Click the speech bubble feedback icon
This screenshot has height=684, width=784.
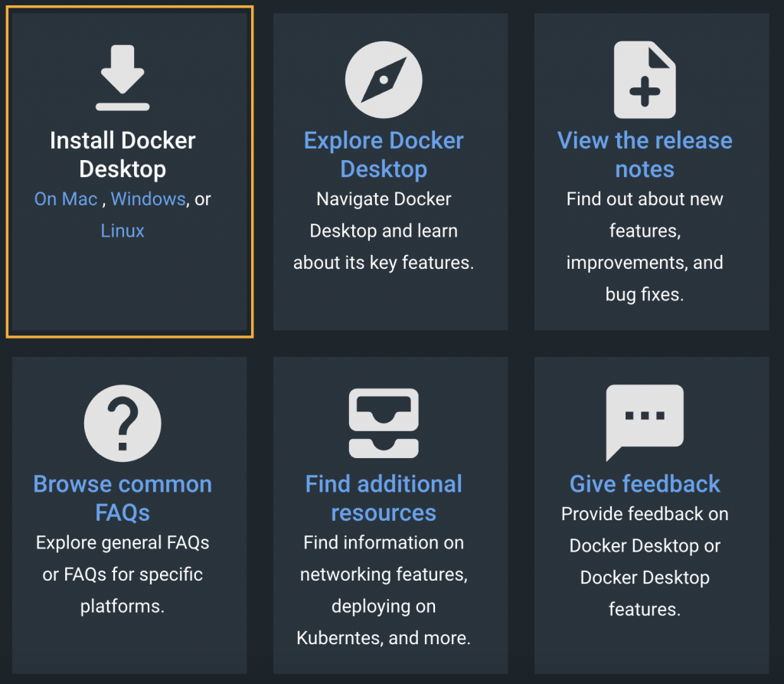[x=645, y=423]
